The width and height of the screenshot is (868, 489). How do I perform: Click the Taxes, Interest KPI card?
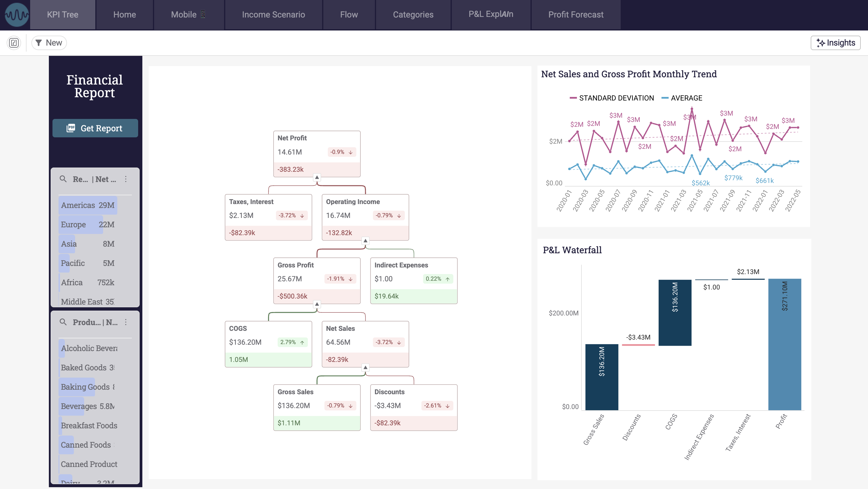tap(268, 217)
